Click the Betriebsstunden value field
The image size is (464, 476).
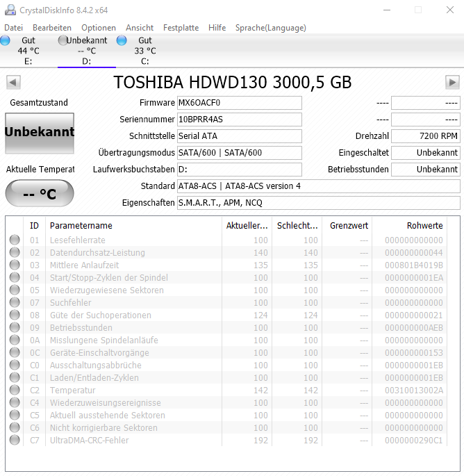point(426,170)
